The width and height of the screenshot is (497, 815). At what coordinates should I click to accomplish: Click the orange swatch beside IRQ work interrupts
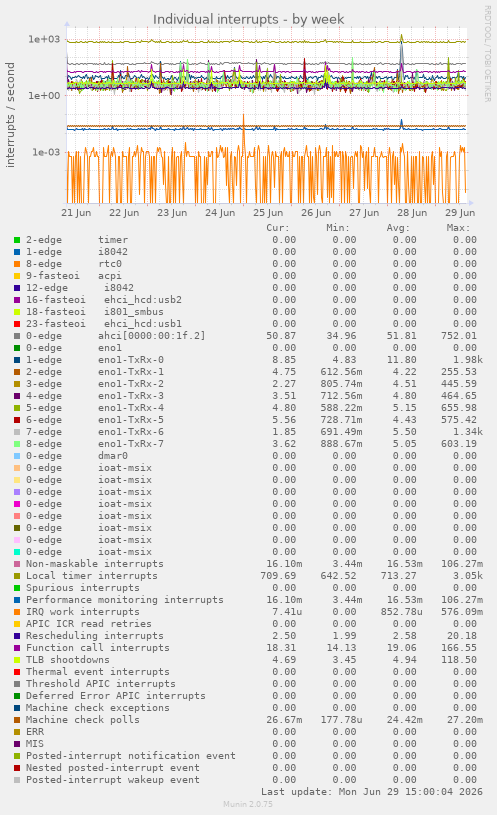click(17, 612)
